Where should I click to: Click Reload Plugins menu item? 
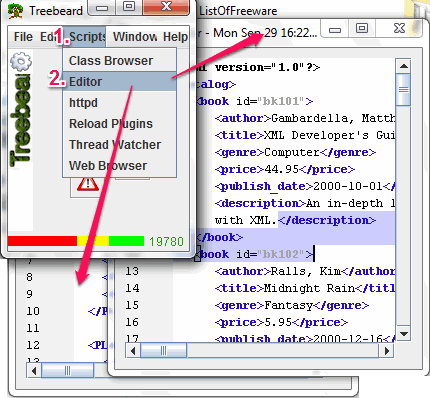point(119,124)
